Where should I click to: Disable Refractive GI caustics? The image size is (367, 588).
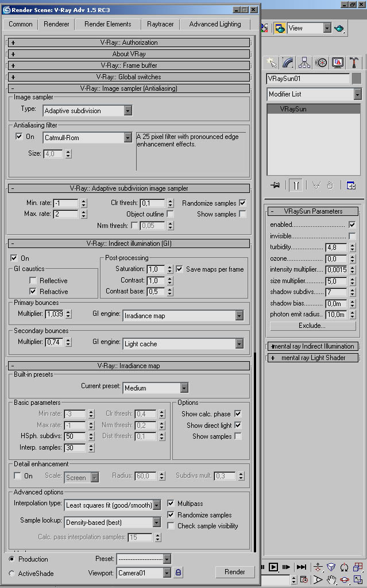33,291
